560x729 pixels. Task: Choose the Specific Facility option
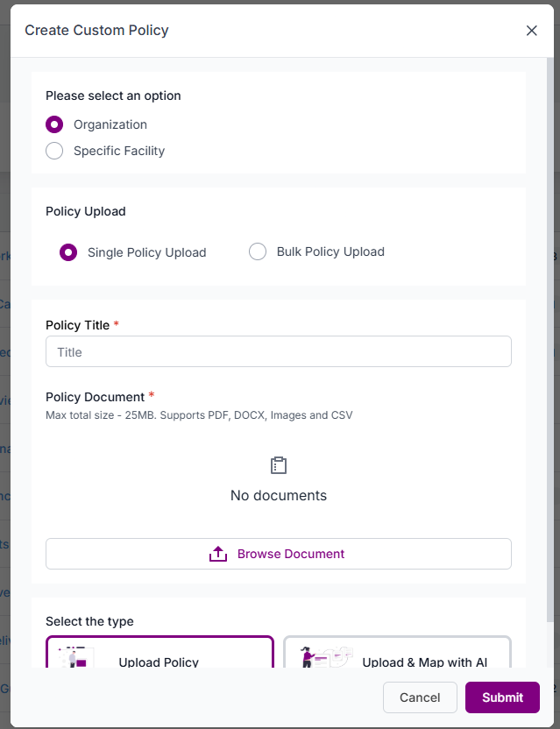[54, 151]
